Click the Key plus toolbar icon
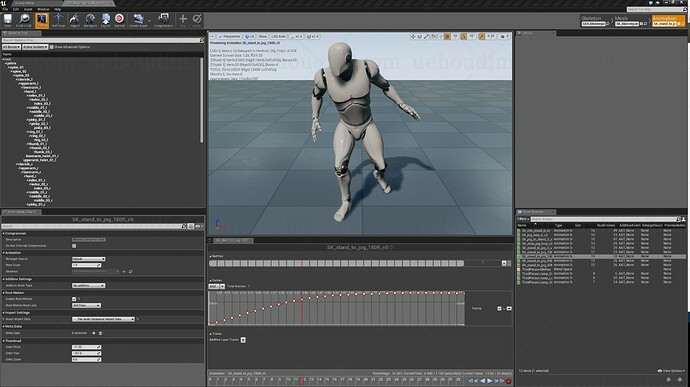 click(x=183, y=20)
